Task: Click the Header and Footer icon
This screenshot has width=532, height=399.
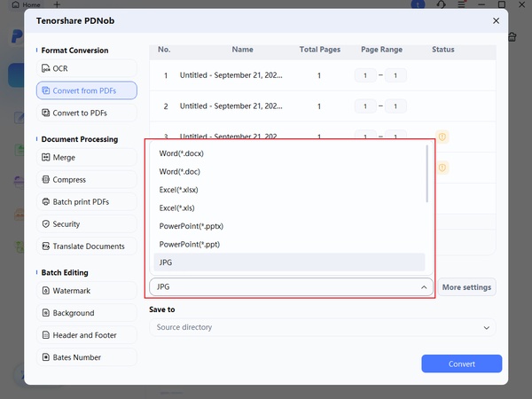Action: point(46,335)
